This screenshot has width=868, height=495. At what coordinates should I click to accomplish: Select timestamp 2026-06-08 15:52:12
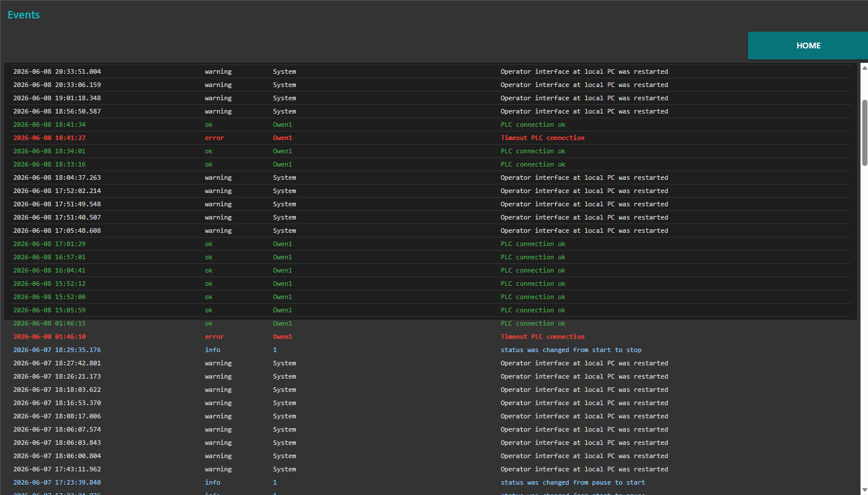pyautogui.click(x=50, y=284)
